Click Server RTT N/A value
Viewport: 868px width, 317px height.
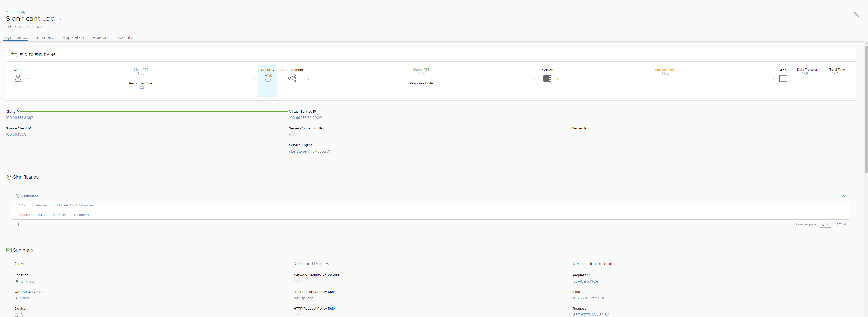pos(421,74)
